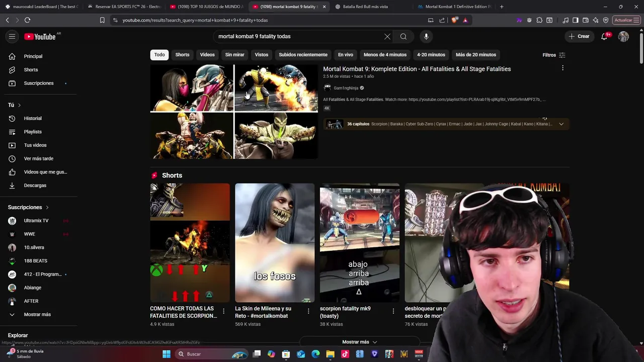The image size is (644, 362).
Task: Open the account avatar menu
Action: 623,36
